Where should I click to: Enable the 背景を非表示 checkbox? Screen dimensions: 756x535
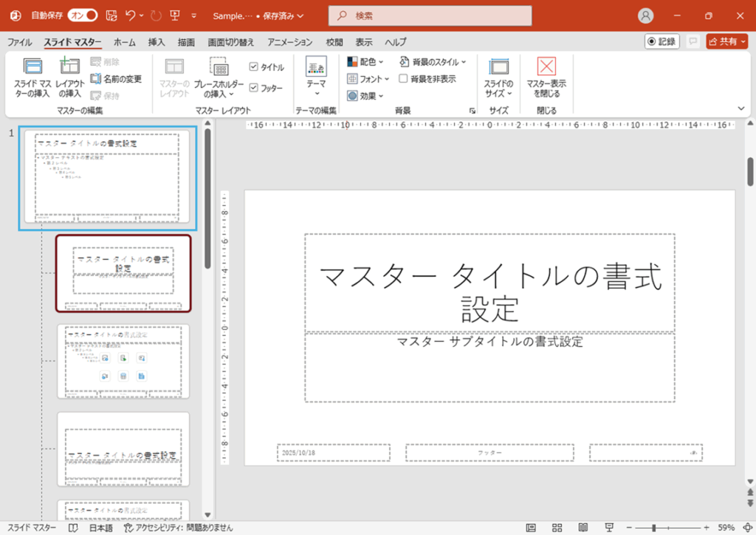click(x=403, y=78)
